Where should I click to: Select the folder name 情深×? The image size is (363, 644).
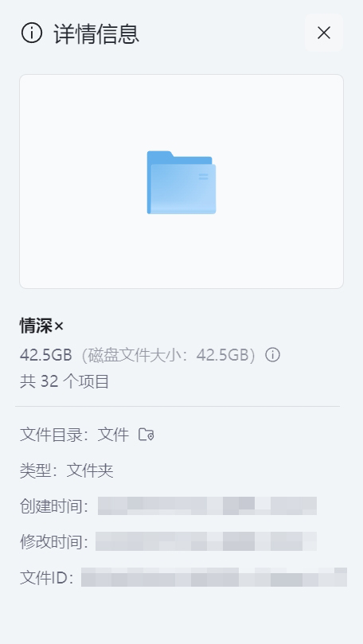pyautogui.click(x=41, y=326)
